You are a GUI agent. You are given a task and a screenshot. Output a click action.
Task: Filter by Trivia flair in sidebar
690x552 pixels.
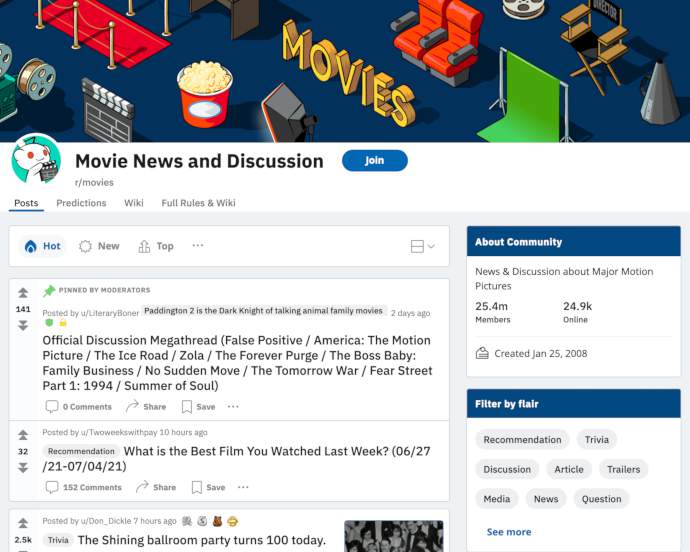[597, 440]
